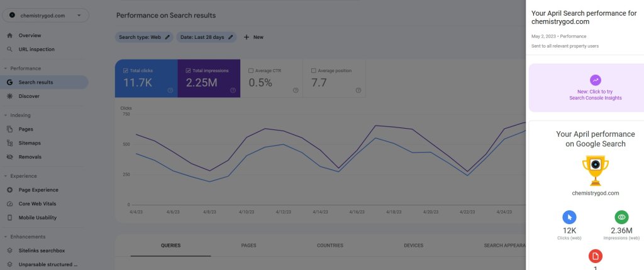
Task: Open the chemistrygod.com property selector dropdown
Action: (45, 16)
